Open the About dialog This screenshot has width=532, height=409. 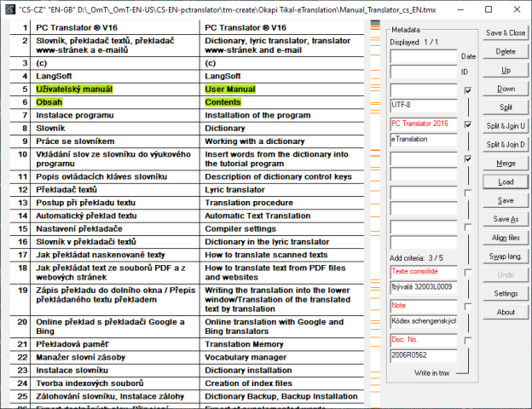[506, 312]
